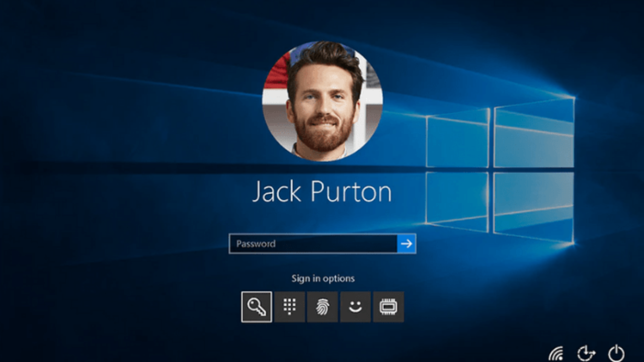The height and width of the screenshot is (362, 644).
Task: Submit password with the arrow button
Action: coord(407,244)
